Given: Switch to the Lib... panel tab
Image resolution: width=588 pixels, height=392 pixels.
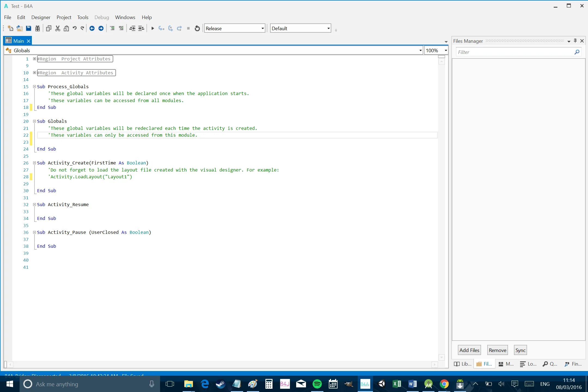Looking at the screenshot, I should (463, 364).
